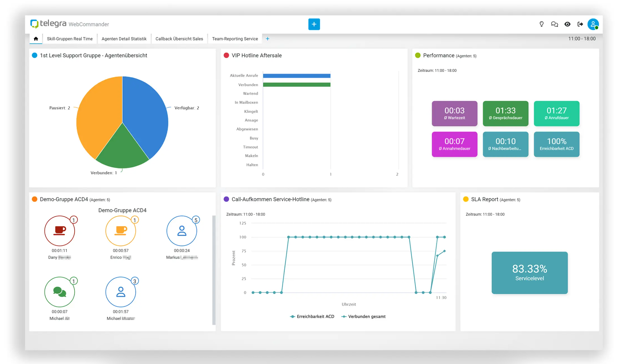Click the 11:30 axis label

[x=441, y=298]
